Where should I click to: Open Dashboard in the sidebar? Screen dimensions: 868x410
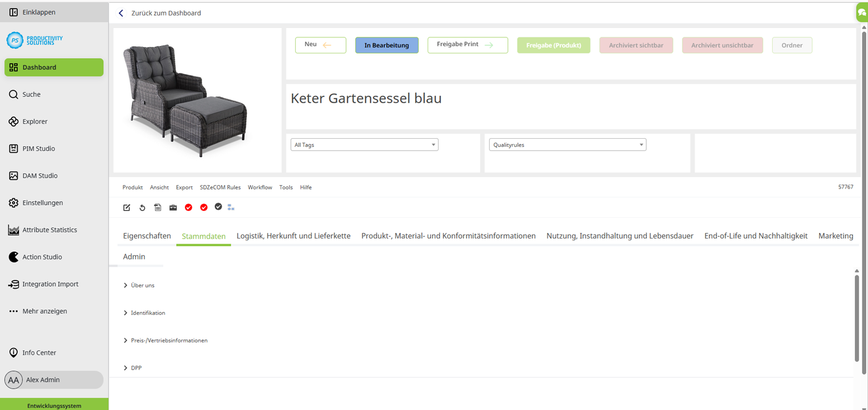[x=54, y=67]
